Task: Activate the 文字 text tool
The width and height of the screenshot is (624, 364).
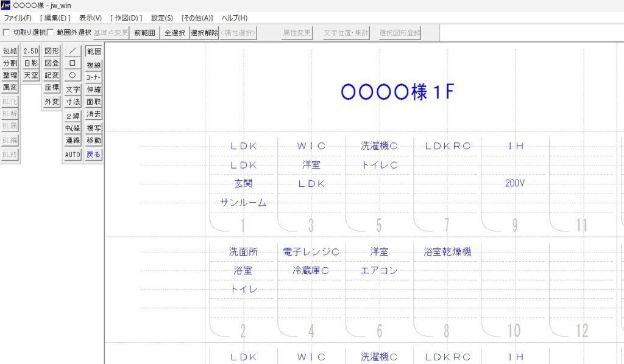Action: pyautogui.click(x=73, y=89)
